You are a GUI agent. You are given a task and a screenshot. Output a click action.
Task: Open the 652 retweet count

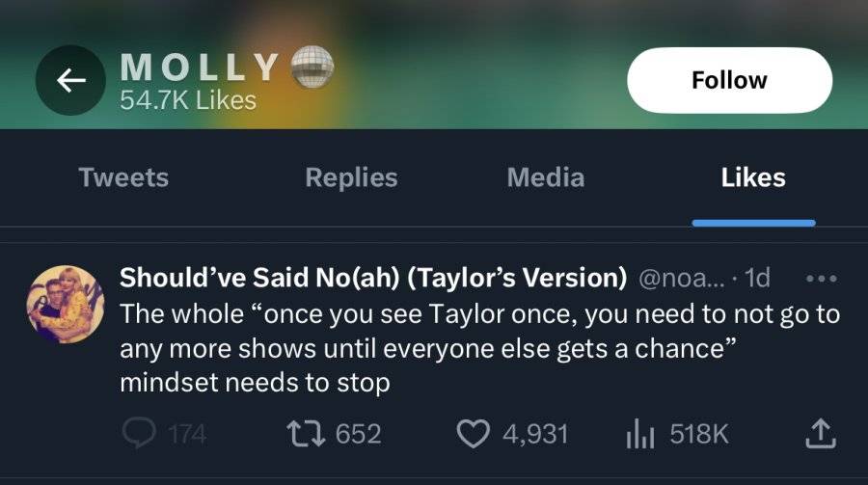coord(358,434)
